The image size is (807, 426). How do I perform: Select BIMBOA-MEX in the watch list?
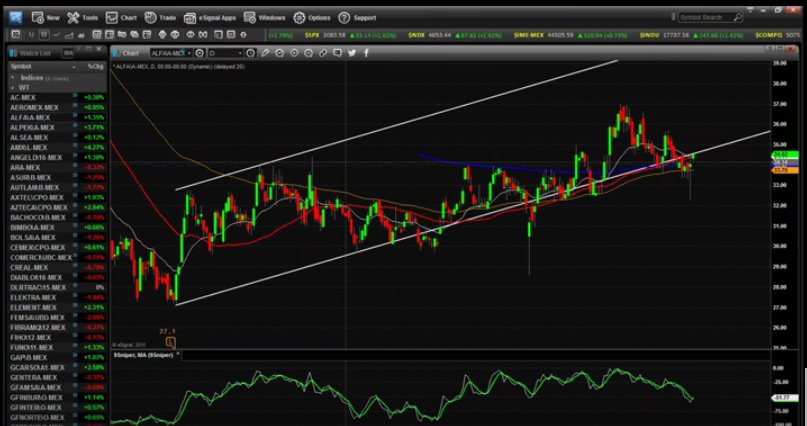(58, 227)
